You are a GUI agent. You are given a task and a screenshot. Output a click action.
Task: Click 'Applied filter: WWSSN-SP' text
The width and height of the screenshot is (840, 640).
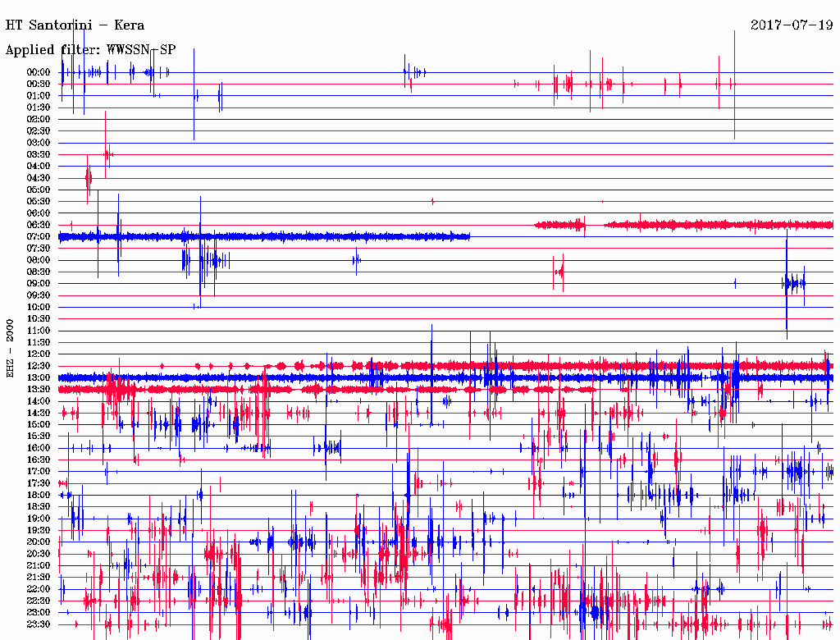click(x=90, y=50)
